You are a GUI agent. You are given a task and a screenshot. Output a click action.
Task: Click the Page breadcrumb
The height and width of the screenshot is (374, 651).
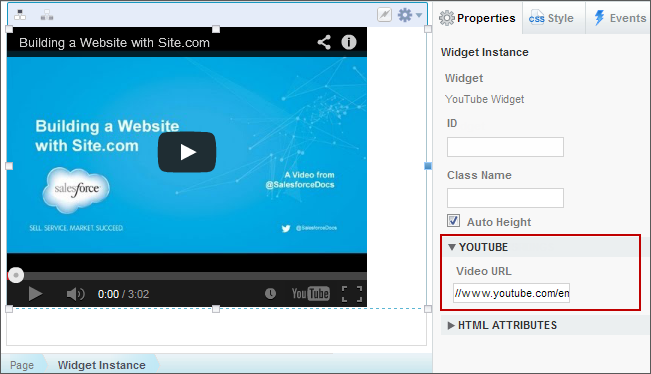click(22, 365)
